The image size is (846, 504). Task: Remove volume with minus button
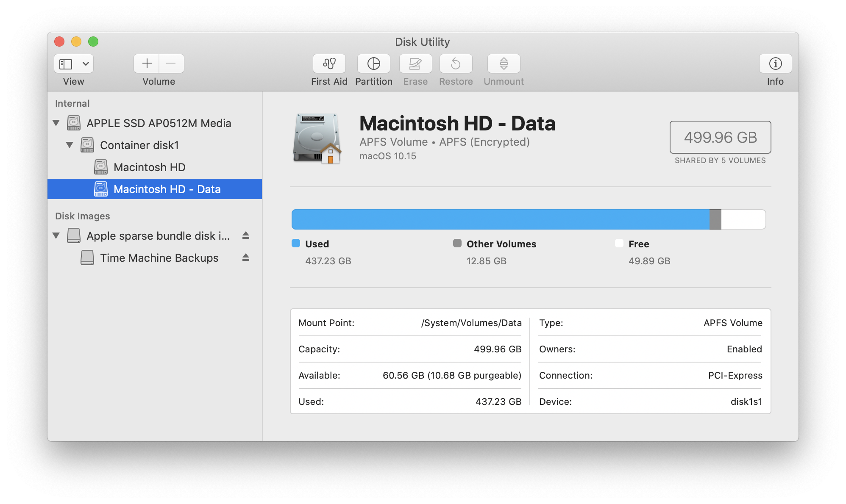click(x=171, y=64)
